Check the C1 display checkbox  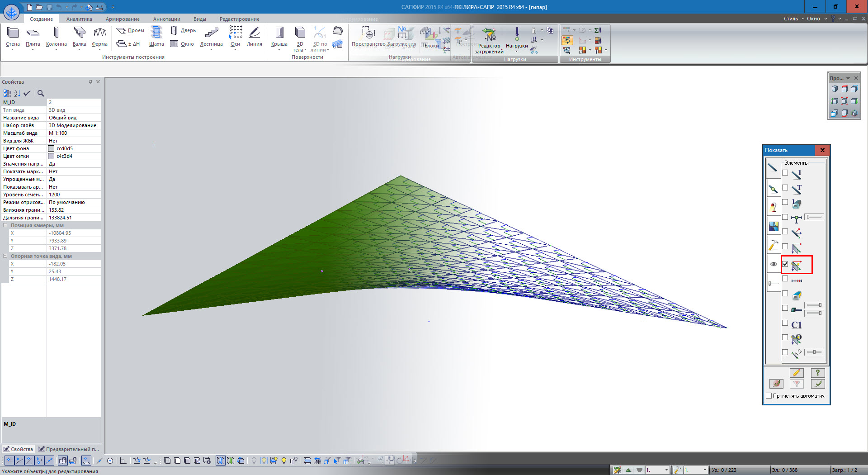(x=785, y=323)
